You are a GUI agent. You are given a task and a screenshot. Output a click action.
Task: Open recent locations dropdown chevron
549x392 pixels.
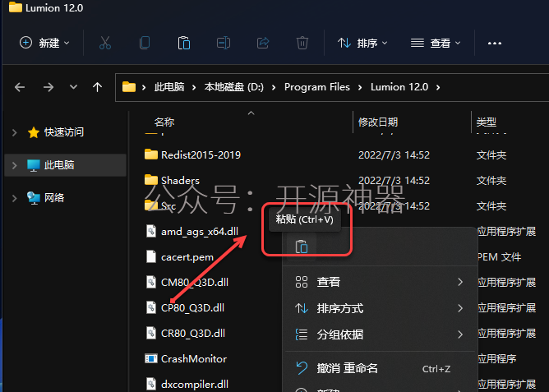tap(73, 86)
